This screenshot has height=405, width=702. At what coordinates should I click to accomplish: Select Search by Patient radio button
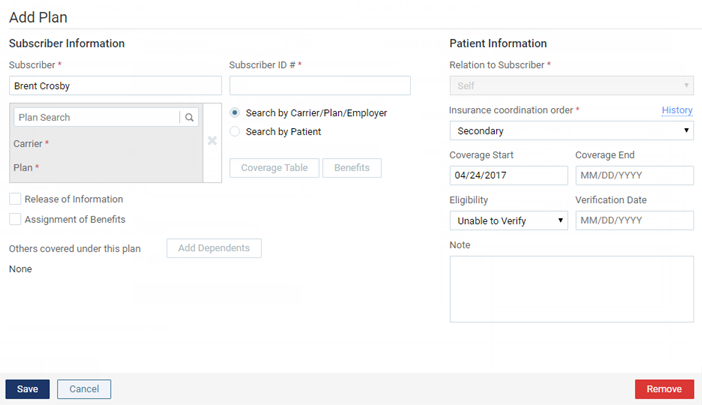pyautogui.click(x=235, y=132)
